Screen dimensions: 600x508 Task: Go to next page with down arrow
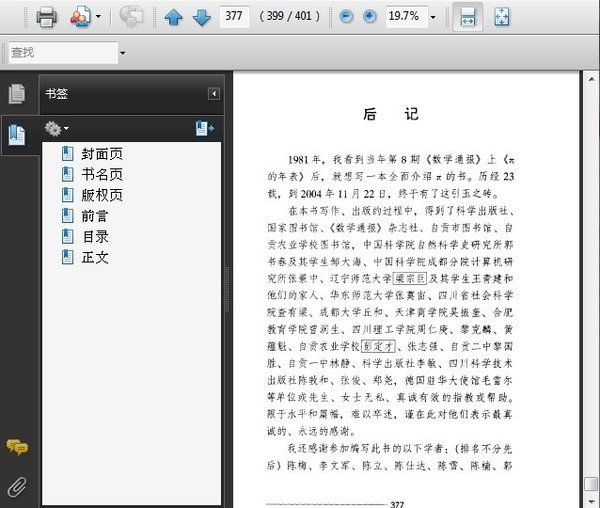[x=201, y=17]
